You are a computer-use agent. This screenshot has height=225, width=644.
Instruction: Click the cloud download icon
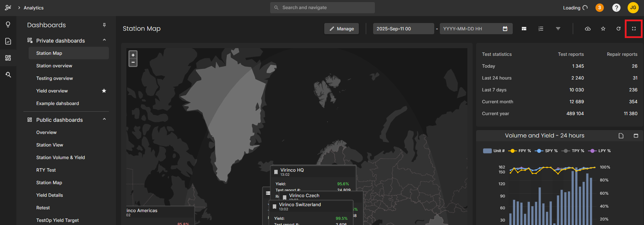[x=588, y=29]
